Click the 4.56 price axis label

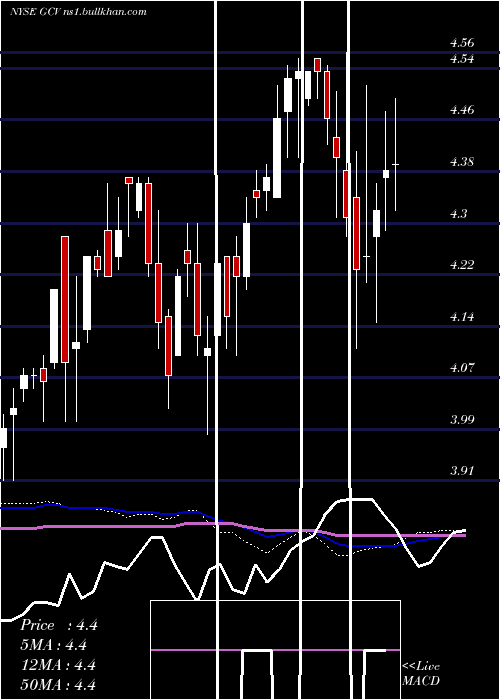tap(462, 43)
